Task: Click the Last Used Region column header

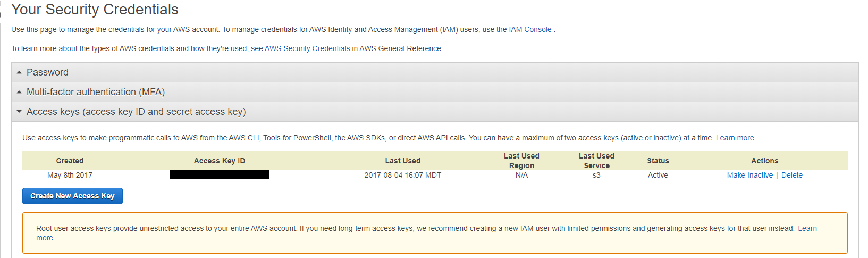Action: [521, 161]
